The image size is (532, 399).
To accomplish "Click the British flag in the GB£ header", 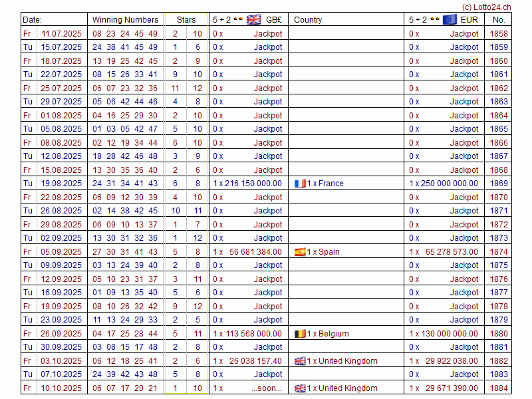I will [x=253, y=19].
